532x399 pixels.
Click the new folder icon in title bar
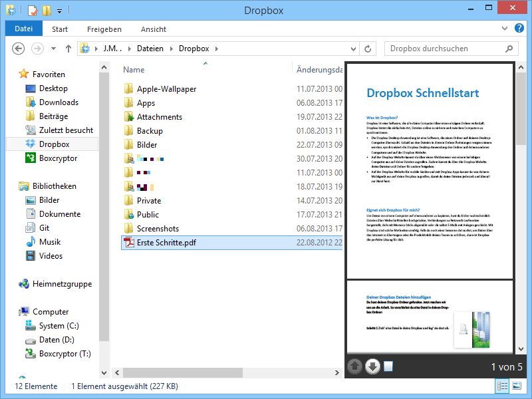(47, 11)
